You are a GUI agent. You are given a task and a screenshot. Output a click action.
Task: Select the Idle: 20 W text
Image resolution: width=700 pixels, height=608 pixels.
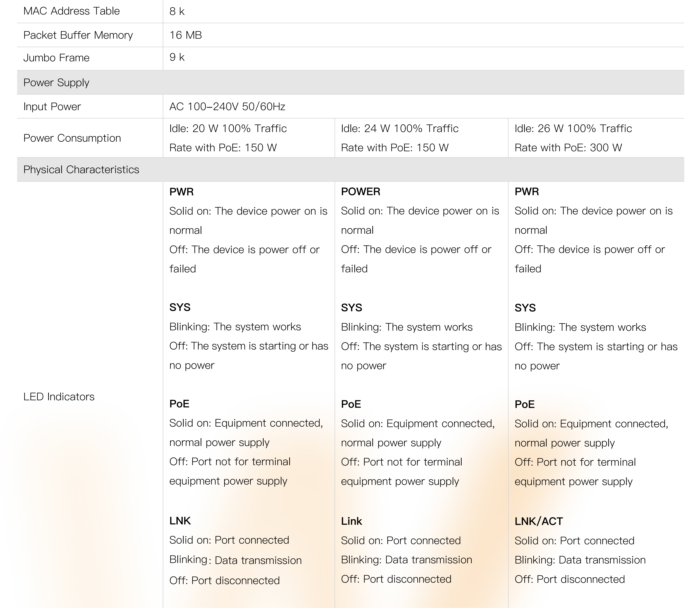click(194, 129)
